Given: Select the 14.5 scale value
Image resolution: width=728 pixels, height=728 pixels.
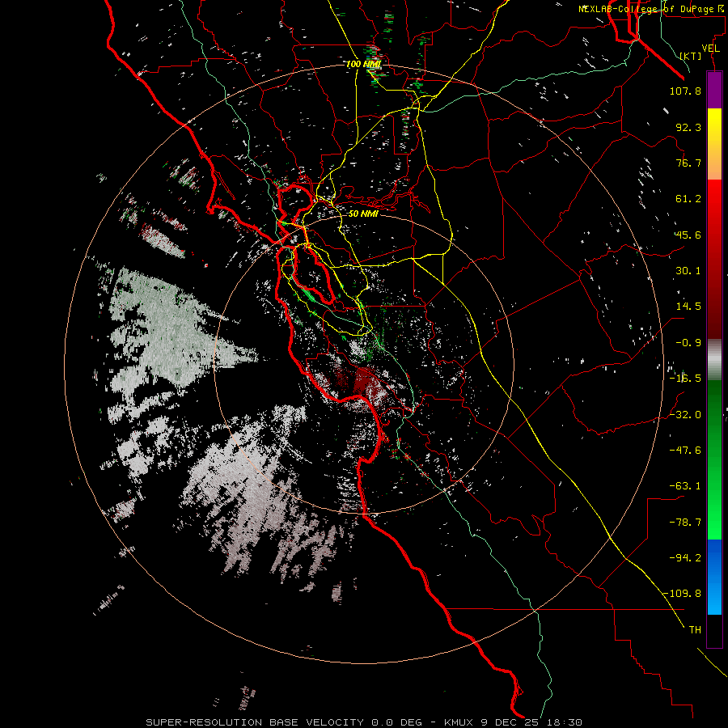Looking at the screenshot, I should point(688,307).
